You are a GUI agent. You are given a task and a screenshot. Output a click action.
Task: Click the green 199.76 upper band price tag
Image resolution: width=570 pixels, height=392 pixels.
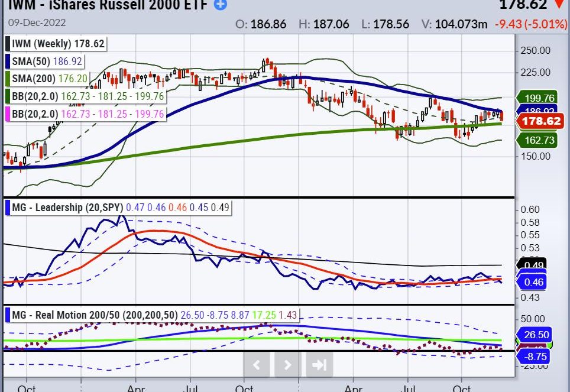536,98
